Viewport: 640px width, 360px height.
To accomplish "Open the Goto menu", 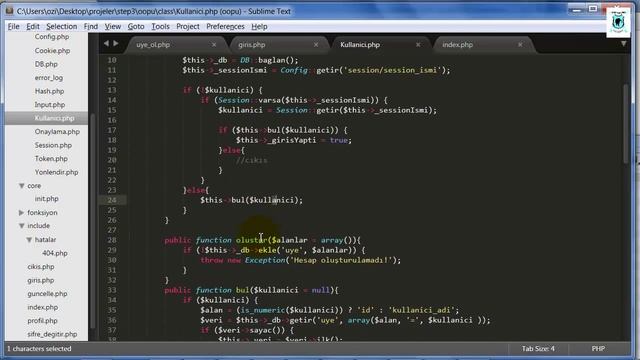I will click(x=136, y=27).
